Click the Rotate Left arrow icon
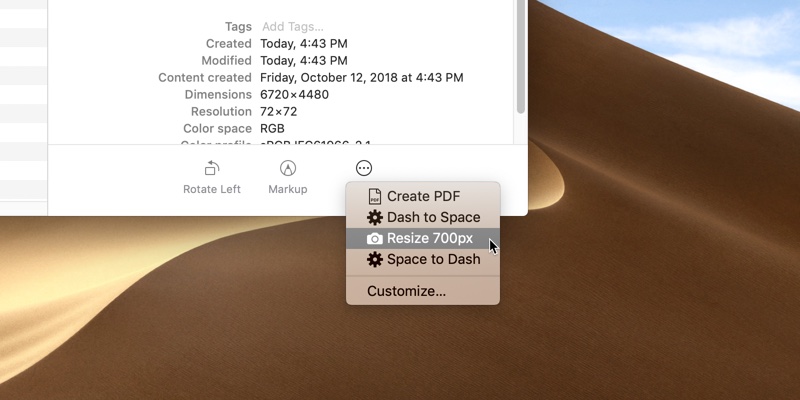This screenshot has width=800, height=400. coord(211,168)
